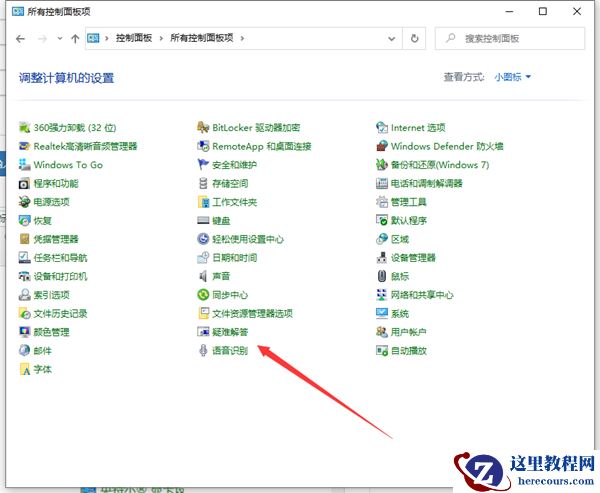Click the 声音 speaker icon
This screenshot has height=493, width=600.
tap(203, 276)
